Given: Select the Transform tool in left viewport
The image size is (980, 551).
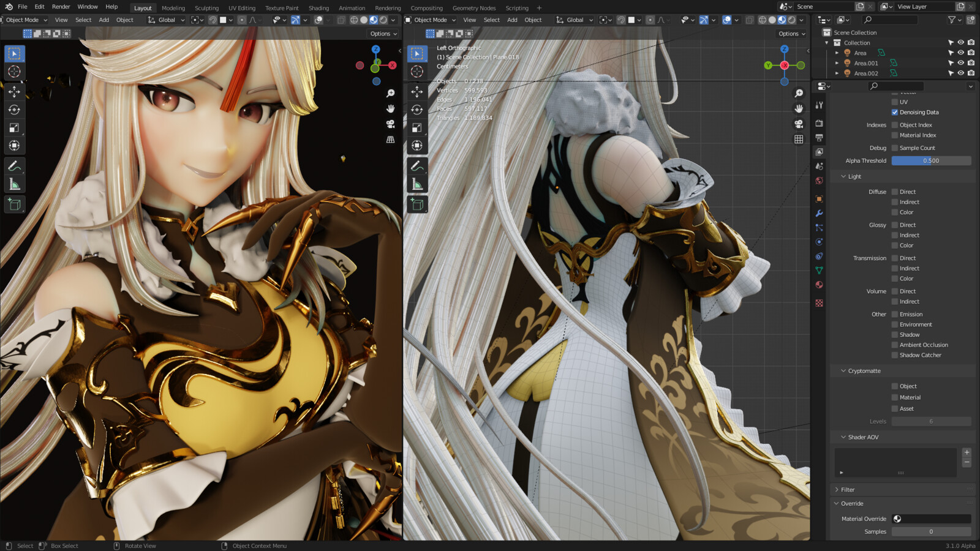Looking at the screenshot, I should point(14,146).
